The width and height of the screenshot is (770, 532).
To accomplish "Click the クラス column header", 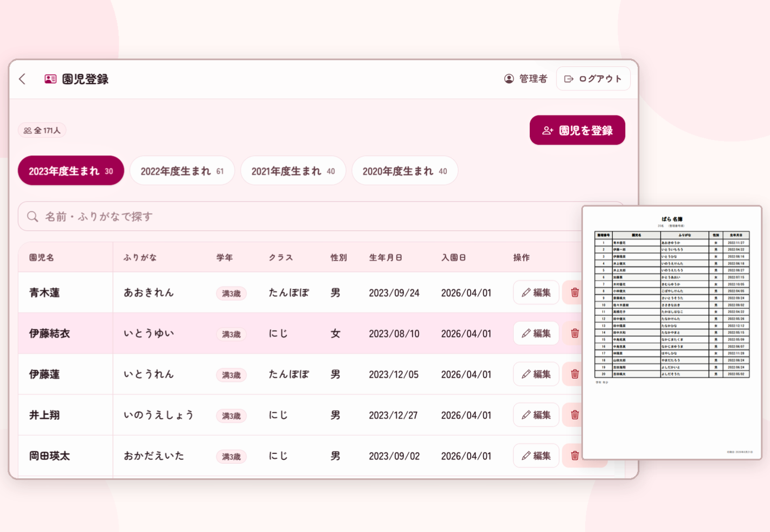I will pos(281,258).
